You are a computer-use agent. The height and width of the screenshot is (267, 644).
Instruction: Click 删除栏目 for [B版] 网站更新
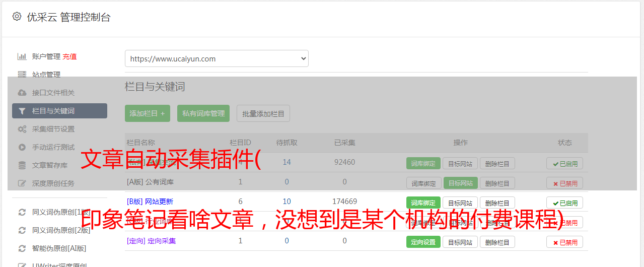(497, 203)
